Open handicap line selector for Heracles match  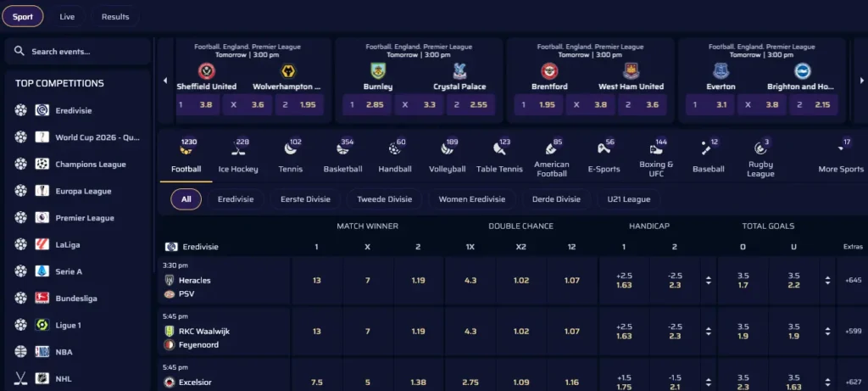(709, 281)
